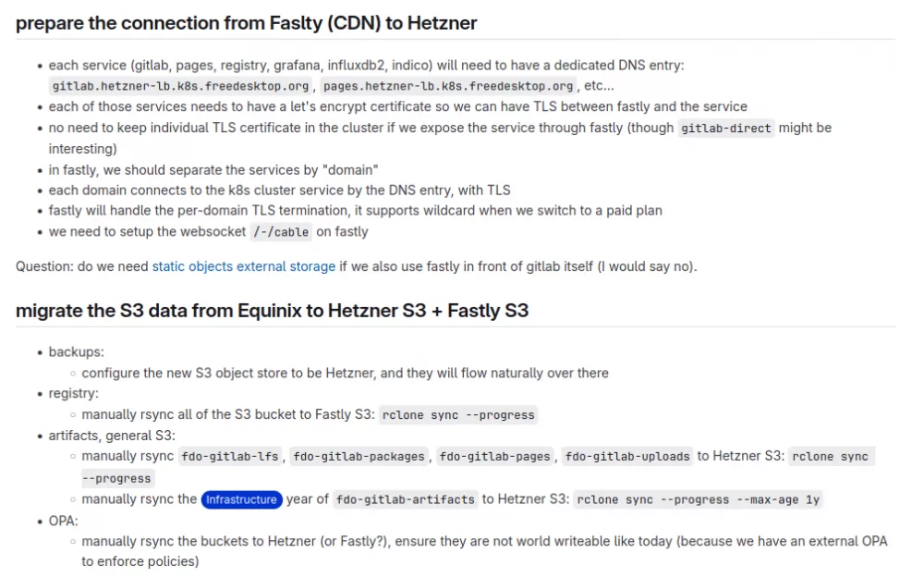
Task: Click the fdo-gitlab-uploads bucket name
Action: [627, 457]
